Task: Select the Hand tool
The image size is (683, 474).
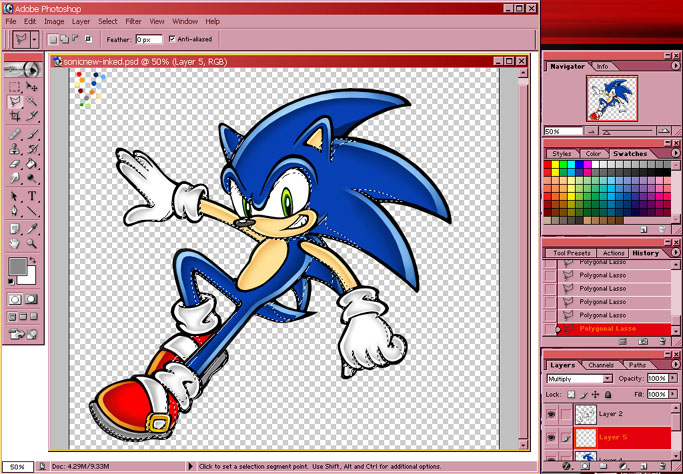Action: click(x=15, y=244)
